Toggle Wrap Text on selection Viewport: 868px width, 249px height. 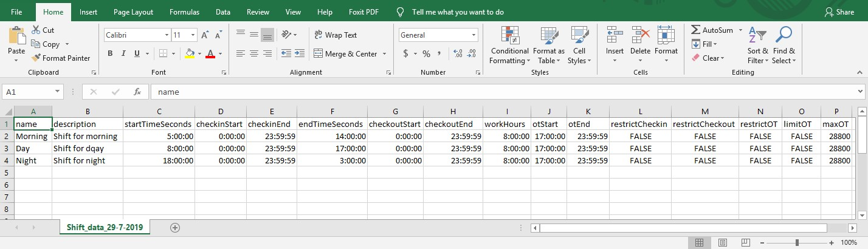pos(336,35)
